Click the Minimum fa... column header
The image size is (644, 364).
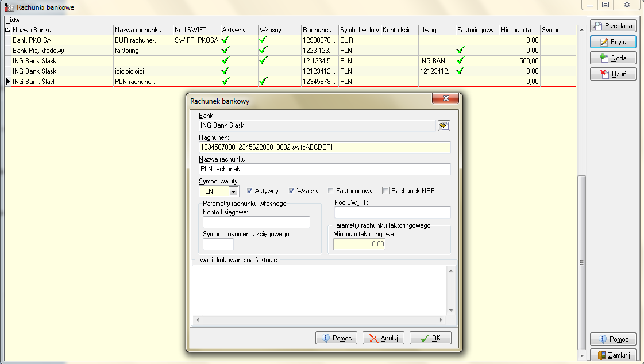(519, 29)
